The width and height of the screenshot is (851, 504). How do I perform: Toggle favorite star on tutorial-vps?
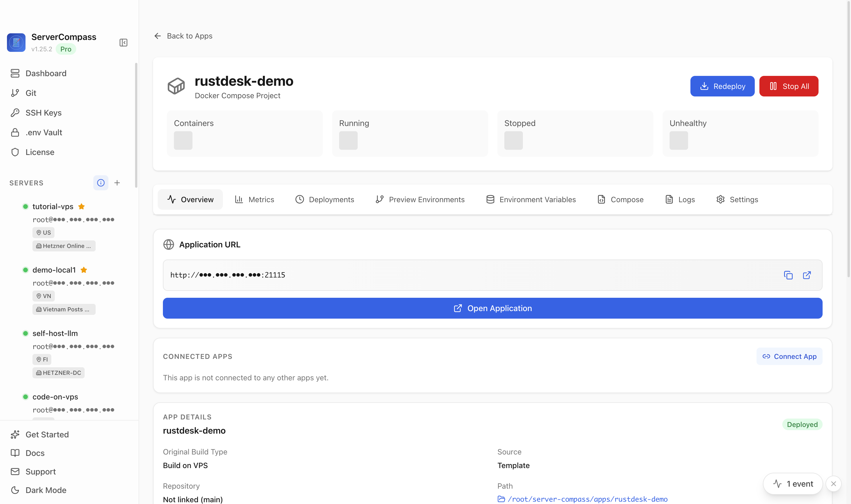tap(81, 207)
